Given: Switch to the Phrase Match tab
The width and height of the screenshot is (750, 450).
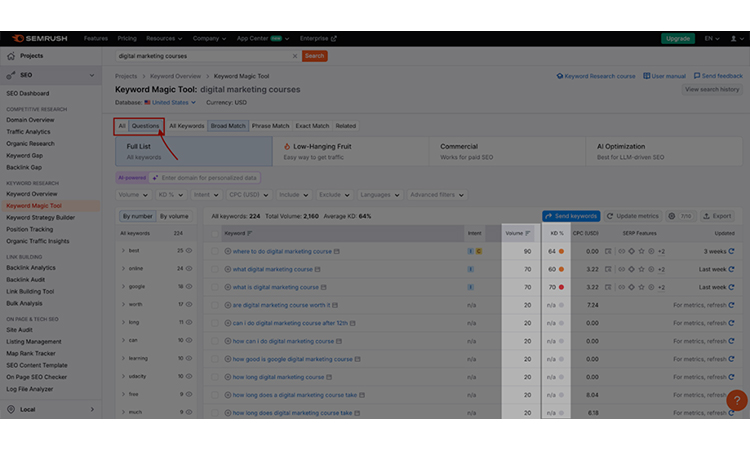Looking at the screenshot, I should click(x=270, y=126).
